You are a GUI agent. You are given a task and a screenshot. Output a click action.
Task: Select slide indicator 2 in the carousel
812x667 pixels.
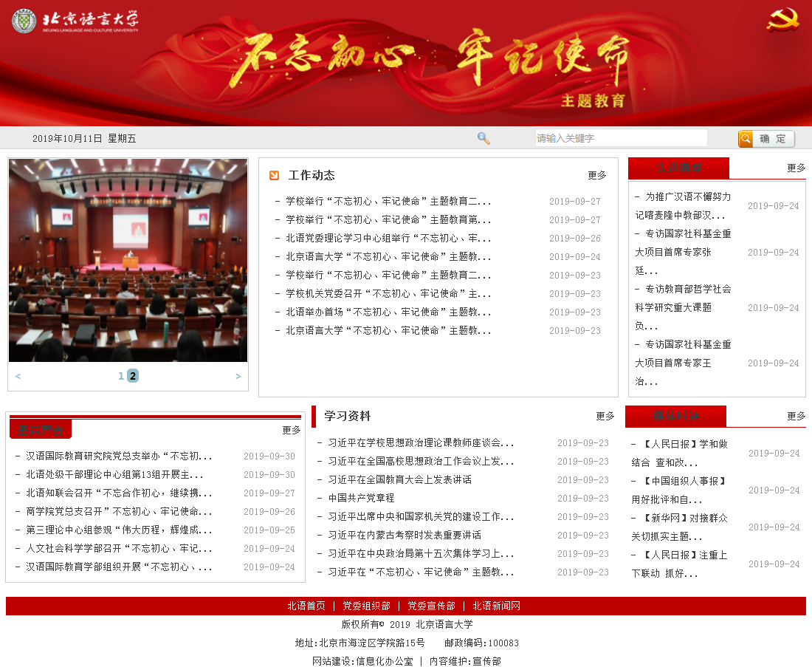point(133,376)
